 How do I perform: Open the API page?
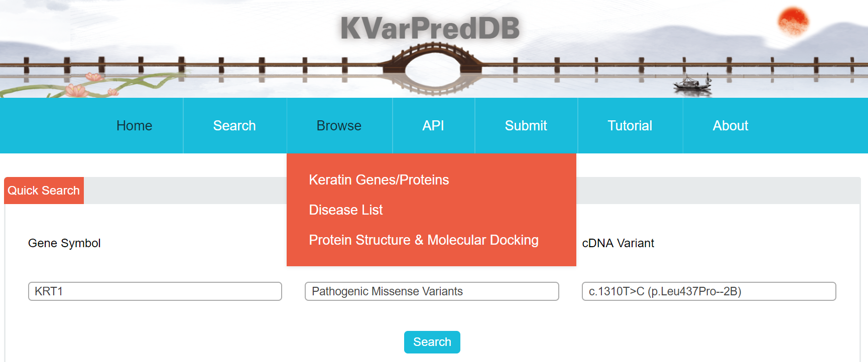coord(433,126)
